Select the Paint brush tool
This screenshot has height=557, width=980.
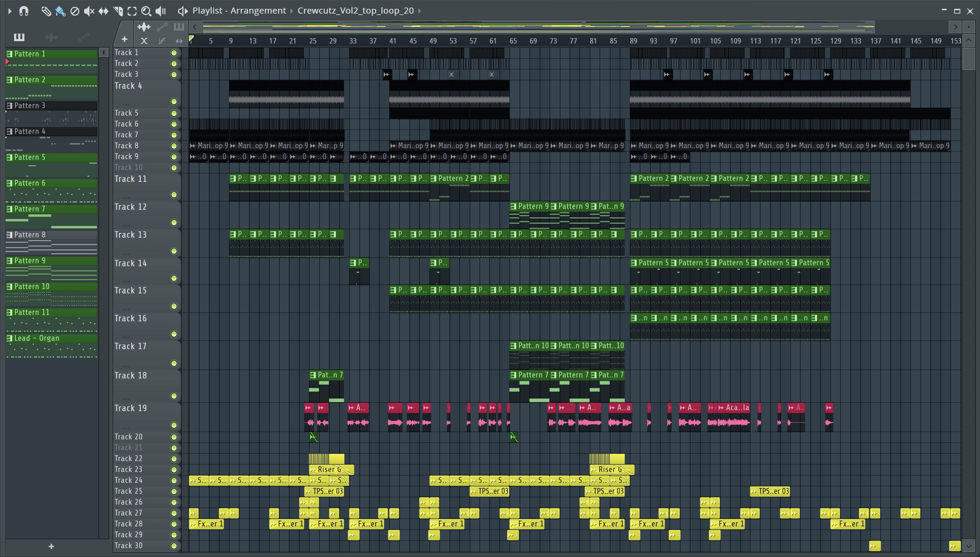[x=60, y=11]
